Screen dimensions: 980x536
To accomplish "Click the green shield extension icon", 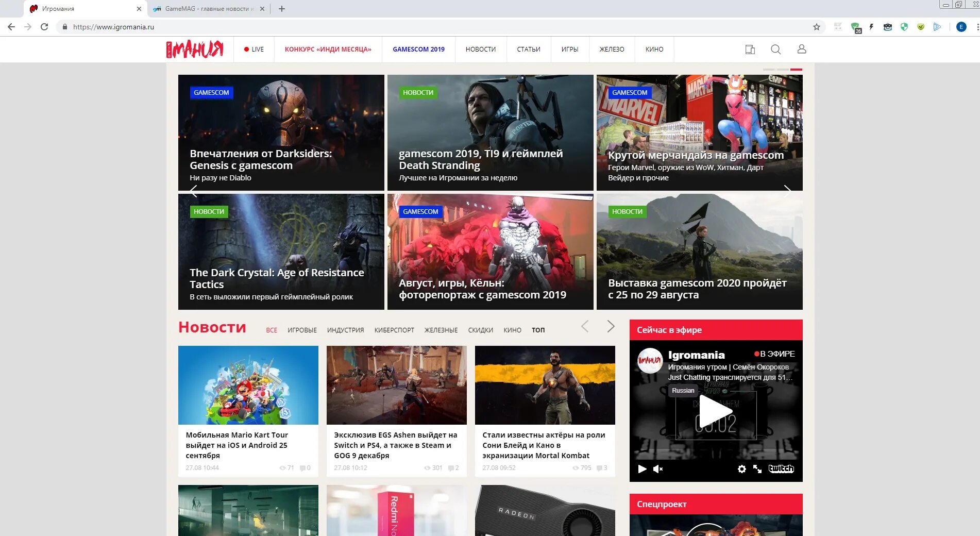I will (x=904, y=27).
